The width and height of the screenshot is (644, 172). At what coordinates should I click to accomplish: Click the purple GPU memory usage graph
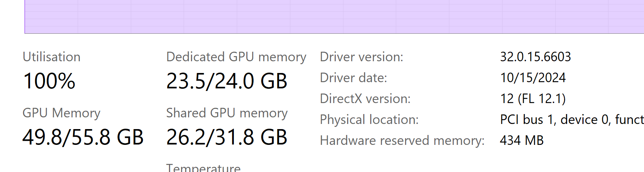(334, 17)
